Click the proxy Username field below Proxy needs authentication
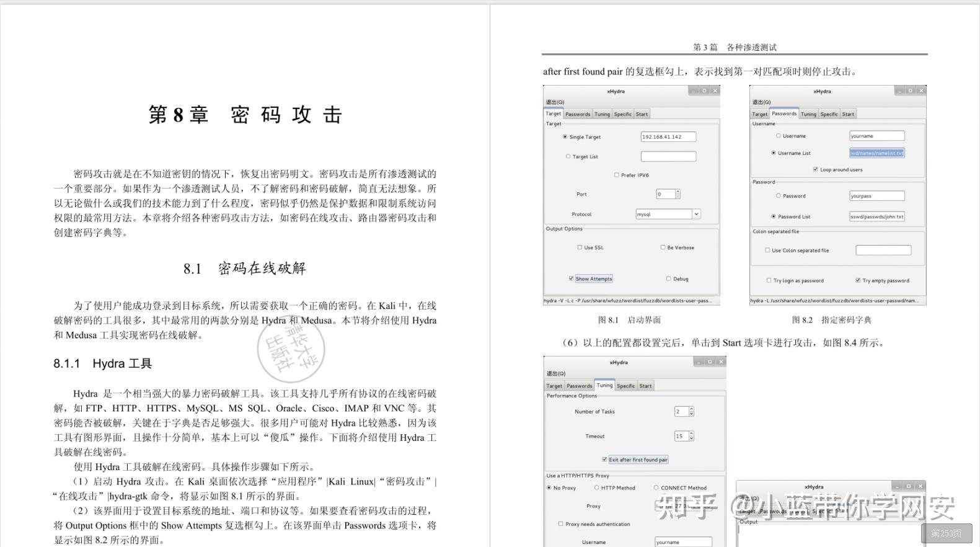 coord(683,542)
